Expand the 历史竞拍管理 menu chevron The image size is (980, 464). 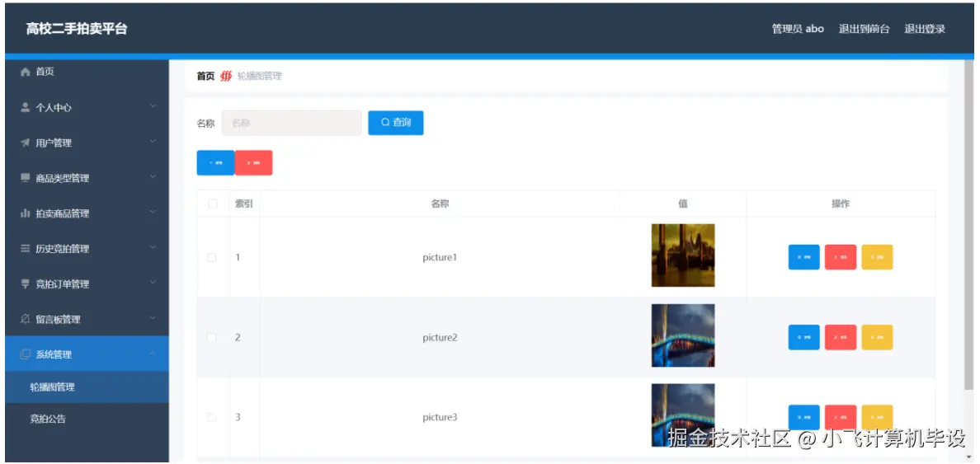pyautogui.click(x=153, y=248)
